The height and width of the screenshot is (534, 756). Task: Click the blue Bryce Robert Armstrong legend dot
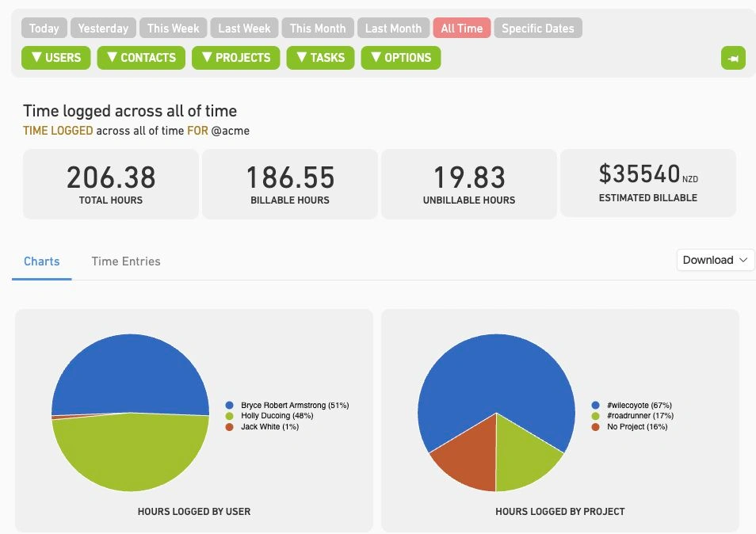[230, 406]
